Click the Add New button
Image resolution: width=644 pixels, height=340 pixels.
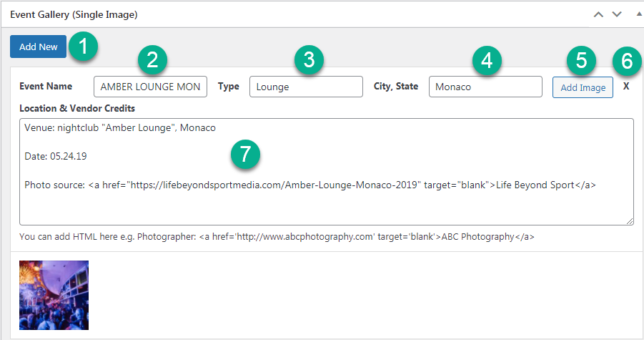(38, 47)
